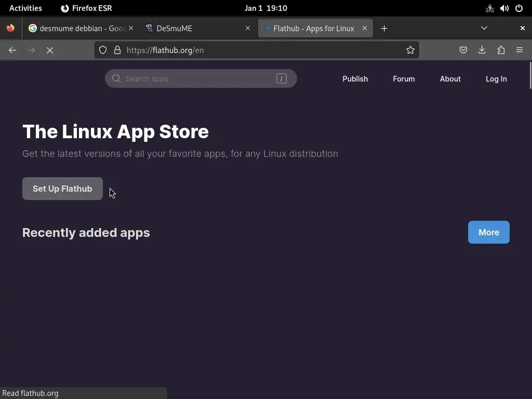The width and height of the screenshot is (532, 399).
Task: Open the Save to Pocket icon
Action: coord(463,50)
